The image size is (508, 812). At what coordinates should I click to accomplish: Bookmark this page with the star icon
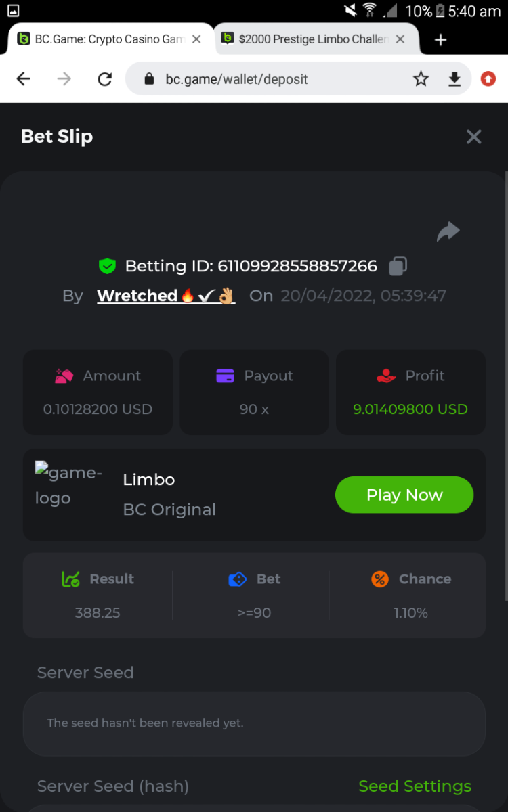click(x=421, y=79)
